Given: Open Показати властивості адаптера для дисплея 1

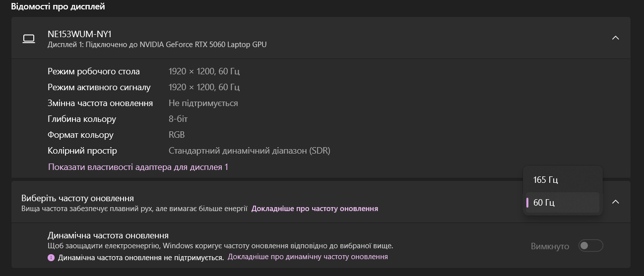Looking at the screenshot, I should pyautogui.click(x=138, y=167).
